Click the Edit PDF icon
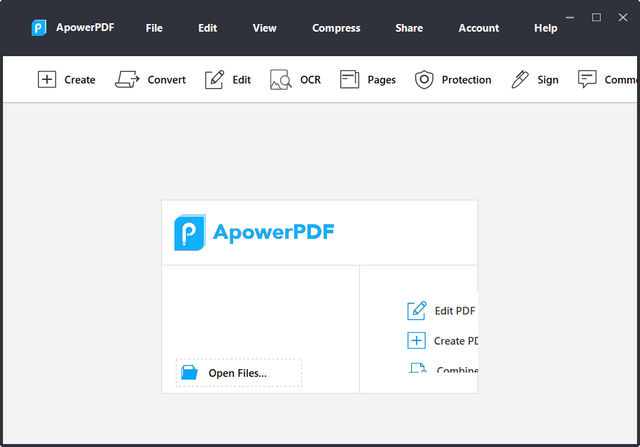The height and width of the screenshot is (447, 640). (417, 311)
